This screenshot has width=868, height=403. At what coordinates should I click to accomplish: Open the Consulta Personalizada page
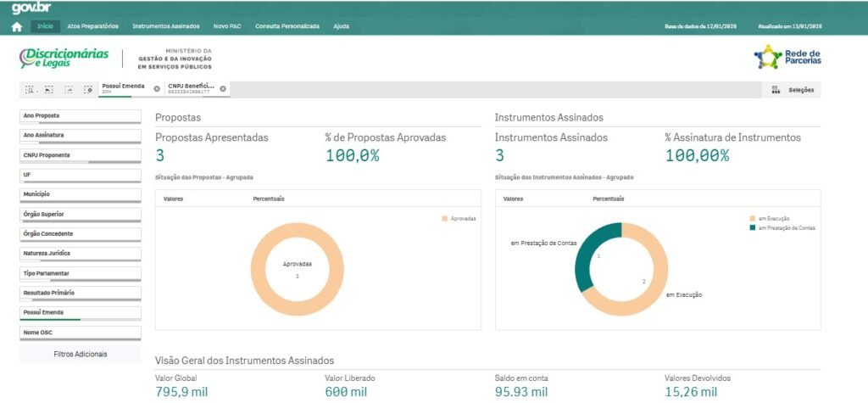coord(287,26)
